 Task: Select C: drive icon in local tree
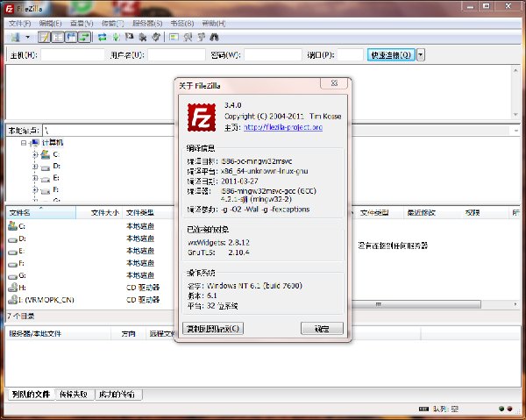coord(46,154)
